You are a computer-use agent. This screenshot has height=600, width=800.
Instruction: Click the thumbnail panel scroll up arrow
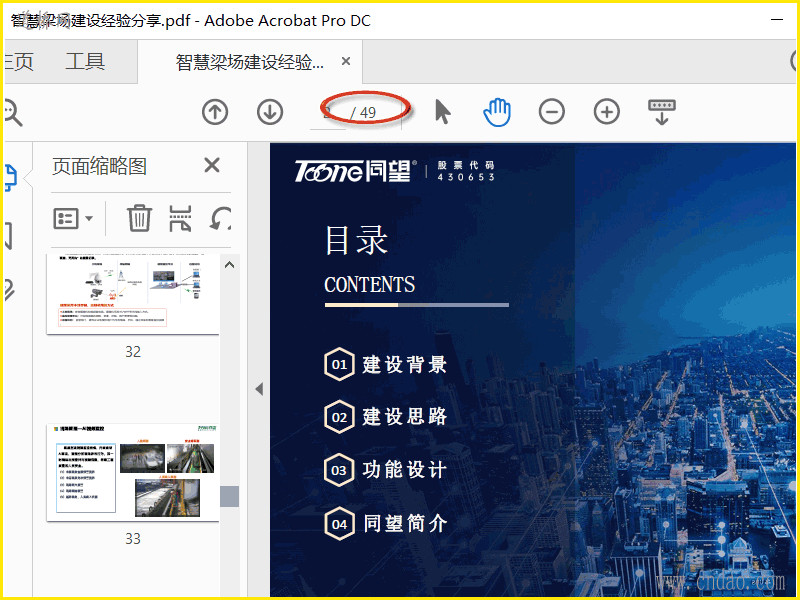(x=230, y=264)
